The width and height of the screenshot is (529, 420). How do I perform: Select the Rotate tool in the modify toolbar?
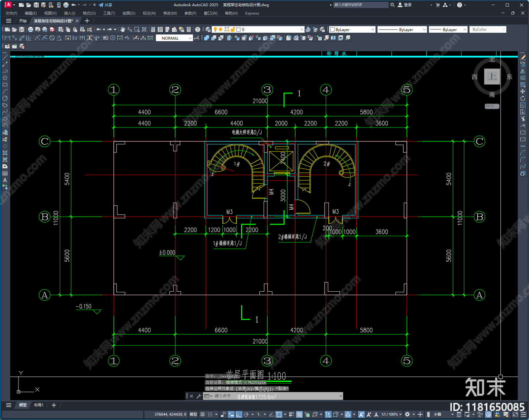click(x=523, y=99)
